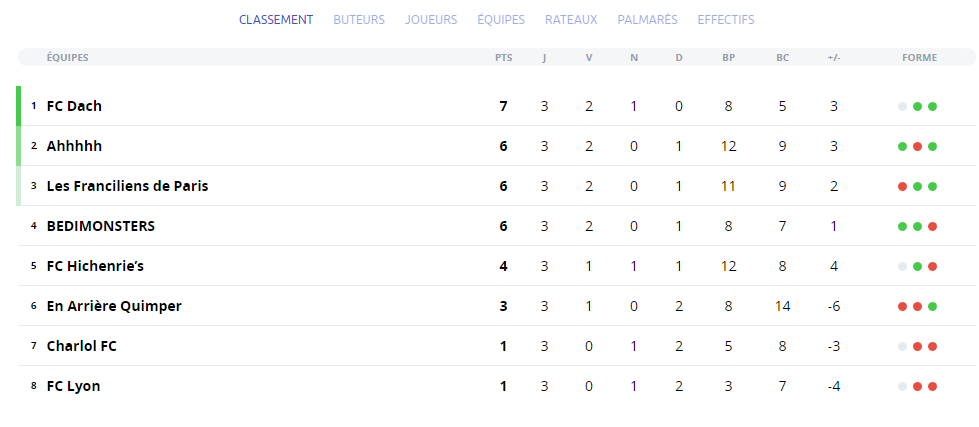Click FC Lyon's grey first form dot

coord(902,386)
